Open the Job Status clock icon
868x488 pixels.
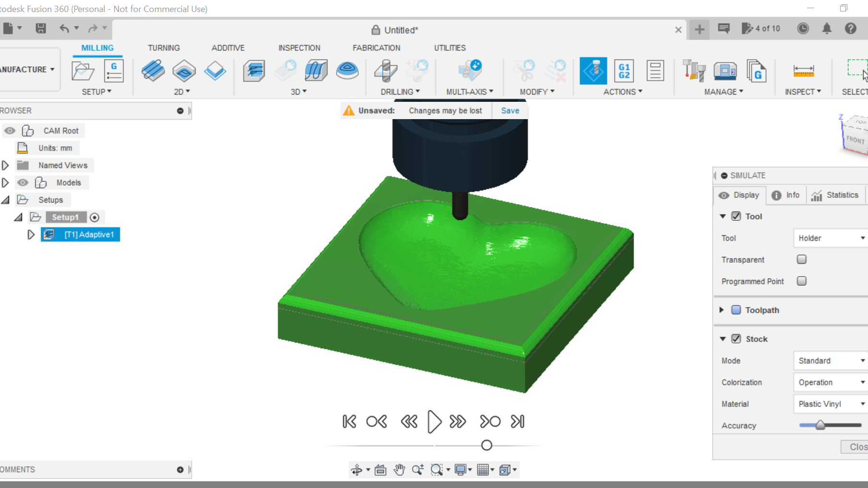803,28
